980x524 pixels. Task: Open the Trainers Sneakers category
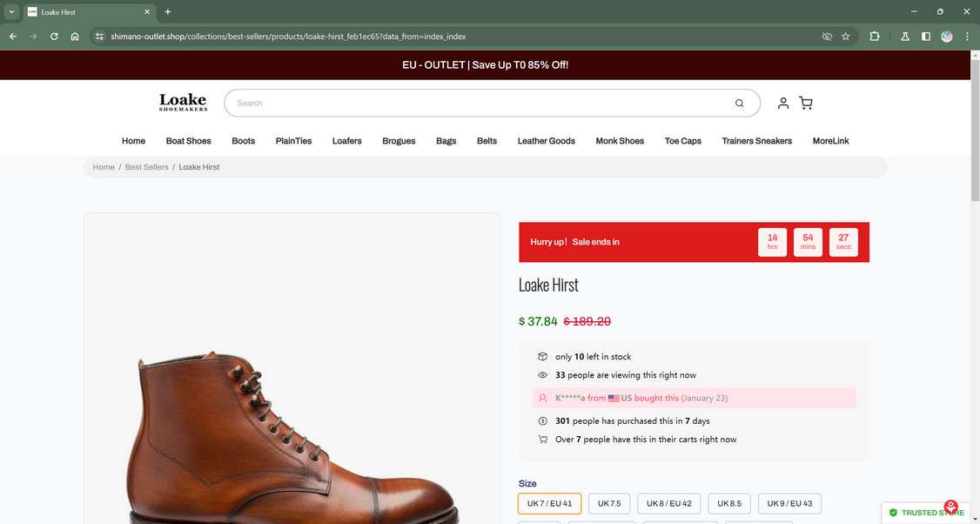(757, 141)
